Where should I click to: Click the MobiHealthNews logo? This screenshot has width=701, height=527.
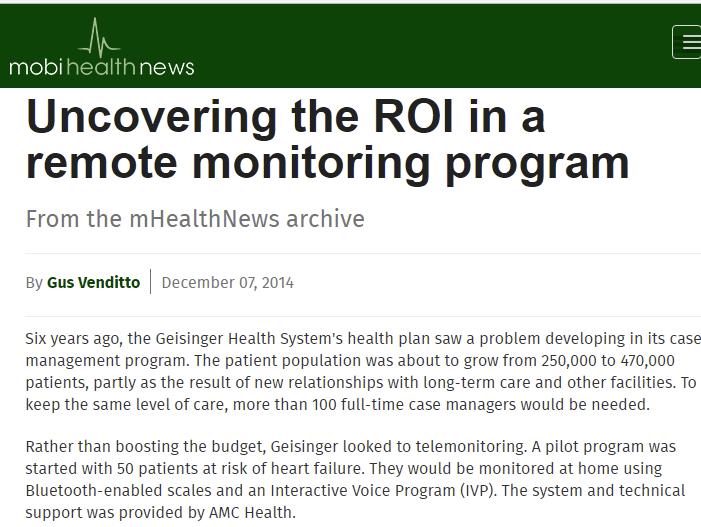[x=101, y=50]
